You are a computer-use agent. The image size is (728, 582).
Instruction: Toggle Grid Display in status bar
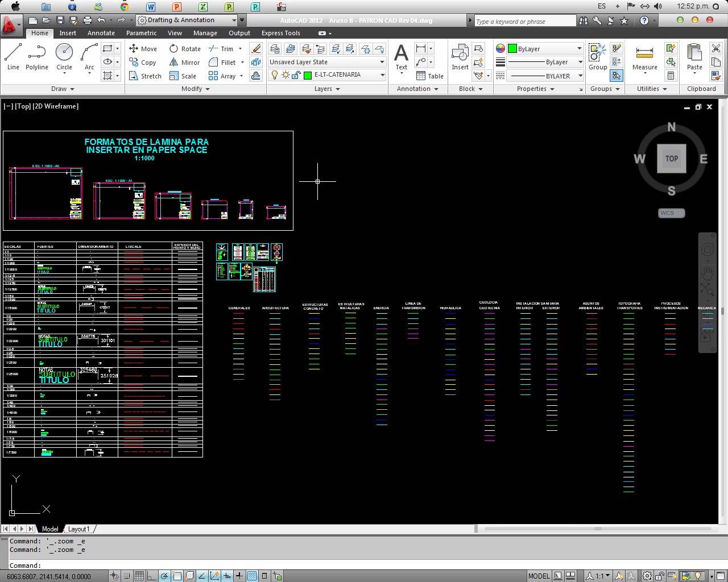[x=139, y=576]
